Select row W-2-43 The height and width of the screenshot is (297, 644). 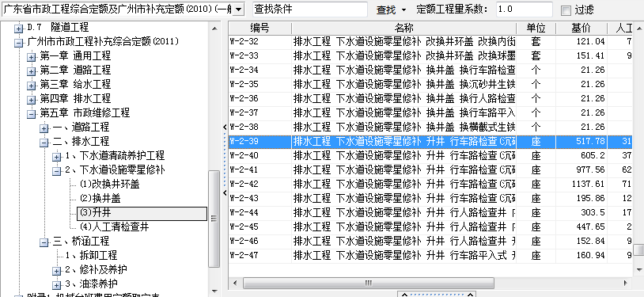click(x=430, y=199)
